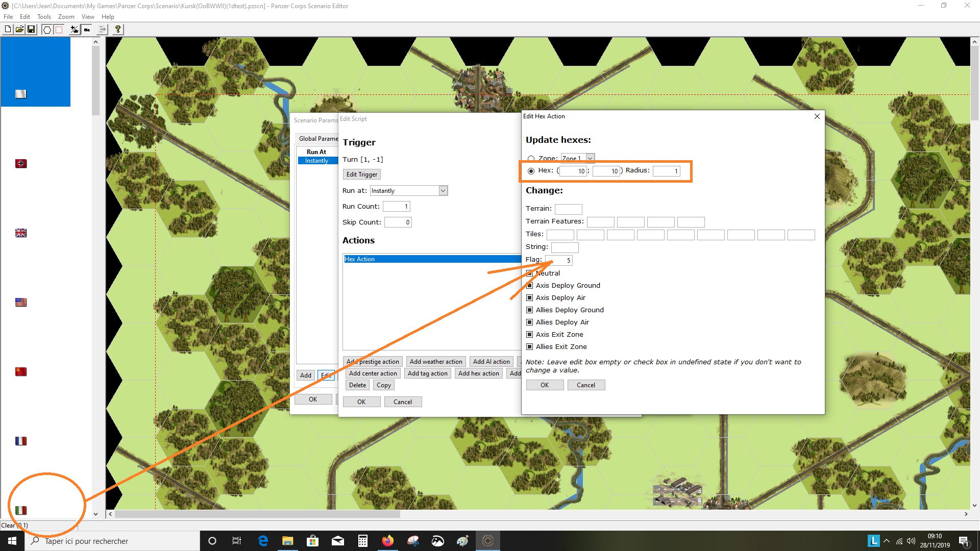Click the Radius input field
Viewport: 980px width, 551px height.
coord(667,171)
